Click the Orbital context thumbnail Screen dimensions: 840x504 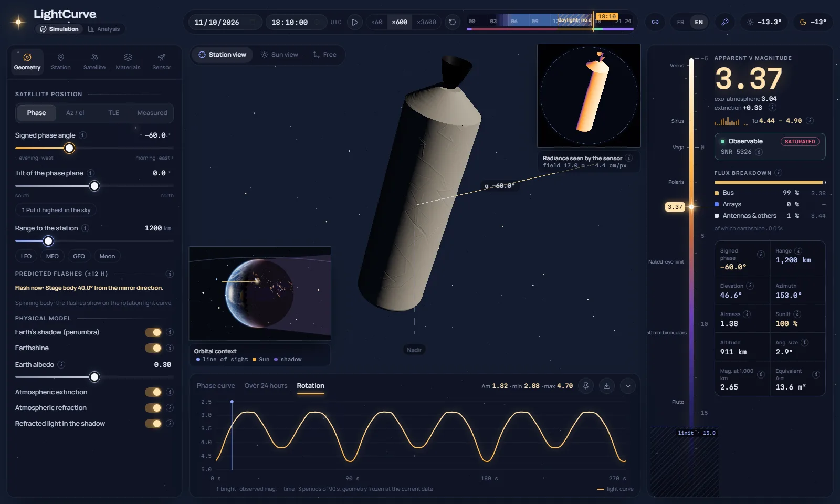(x=260, y=293)
